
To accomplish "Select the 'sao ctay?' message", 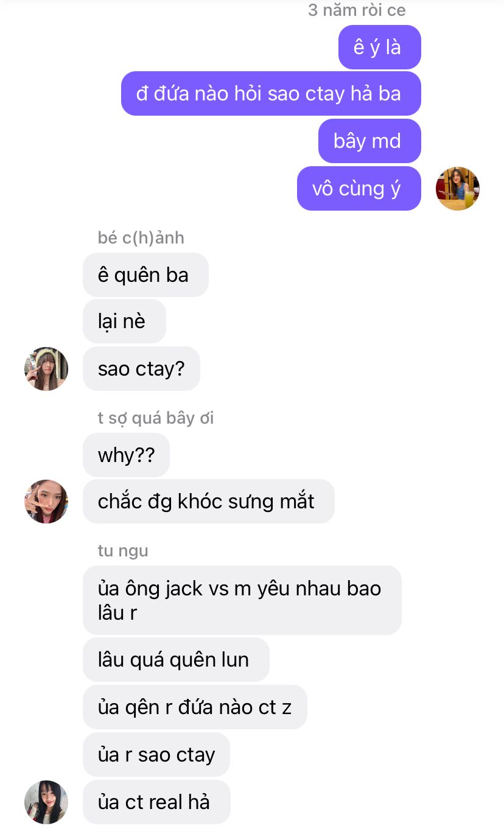I will [x=141, y=369].
